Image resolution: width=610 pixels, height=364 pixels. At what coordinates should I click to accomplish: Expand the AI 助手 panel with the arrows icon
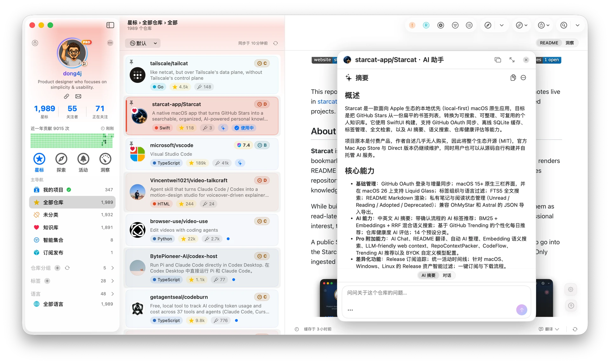[x=512, y=60]
